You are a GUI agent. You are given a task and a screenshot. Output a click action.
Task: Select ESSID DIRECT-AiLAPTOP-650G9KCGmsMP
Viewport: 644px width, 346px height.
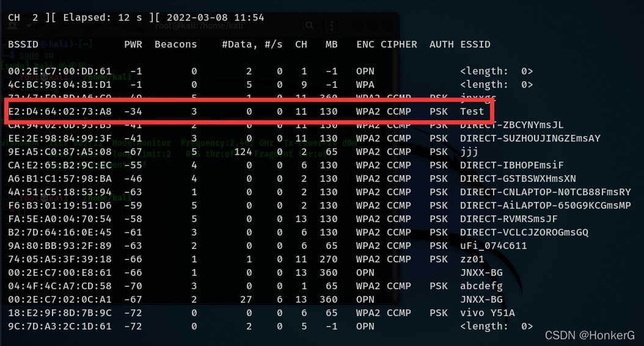coord(546,206)
